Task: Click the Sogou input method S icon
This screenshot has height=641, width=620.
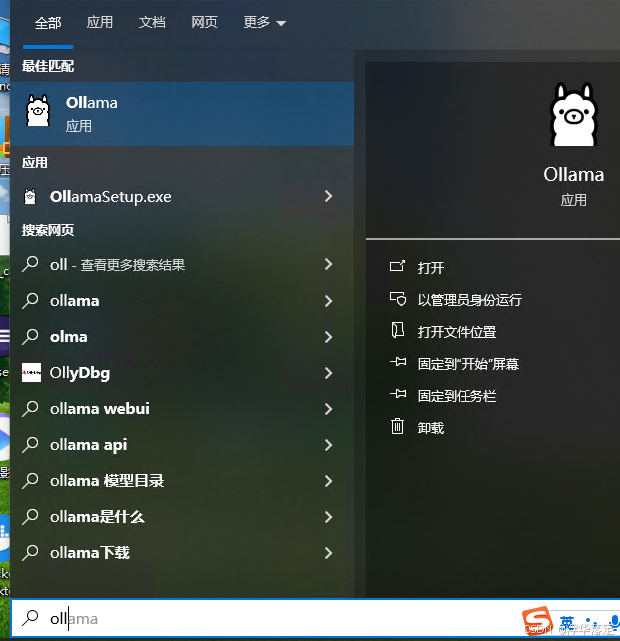Action: pyautogui.click(x=537, y=621)
